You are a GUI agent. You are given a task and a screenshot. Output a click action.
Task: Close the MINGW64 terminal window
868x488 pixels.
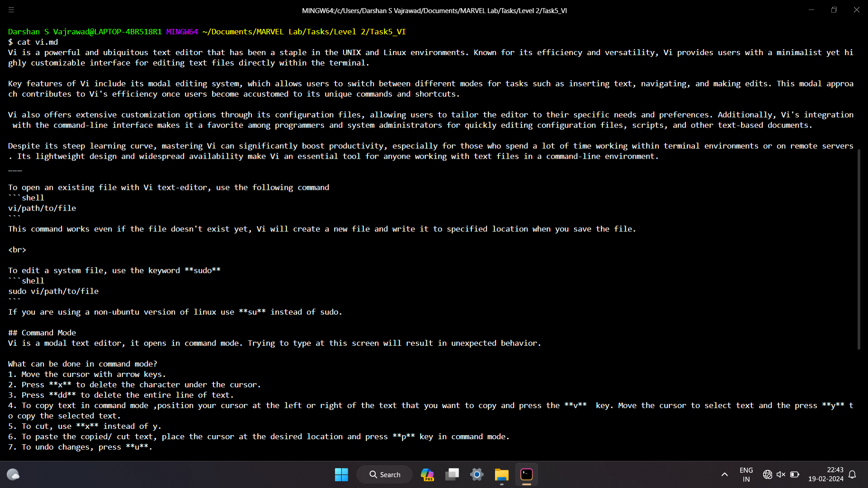(856, 10)
